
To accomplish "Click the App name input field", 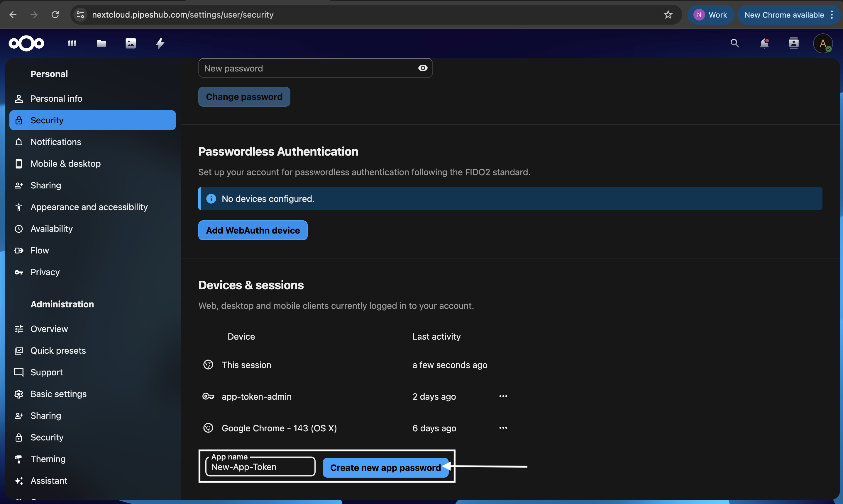I will click(260, 467).
